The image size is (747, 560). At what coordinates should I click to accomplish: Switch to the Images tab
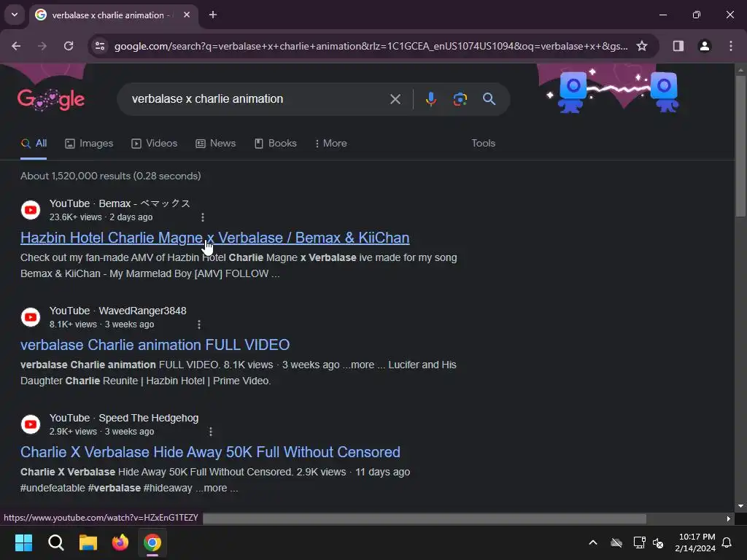pos(89,144)
